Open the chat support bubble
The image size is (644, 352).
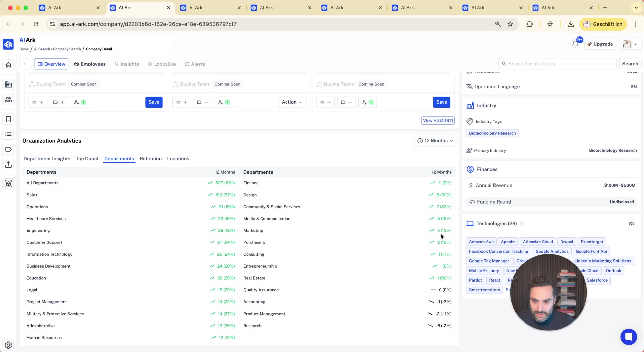[629, 337]
